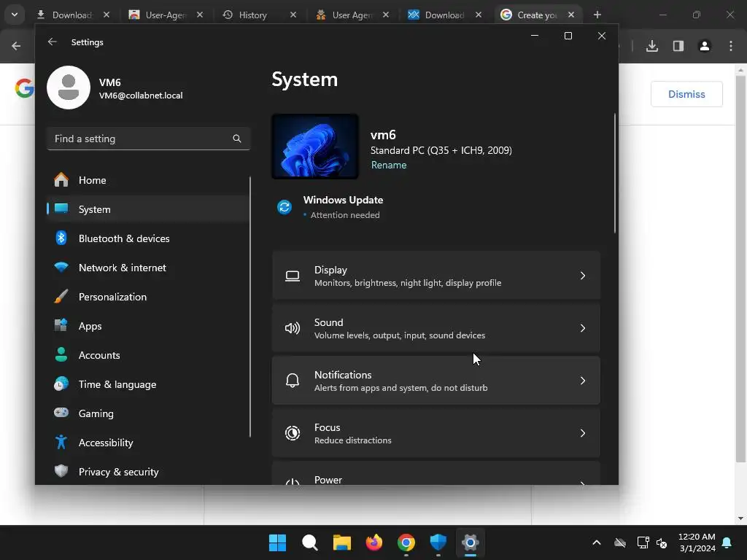The width and height of the screenshot is (747, 560).
Task: Click the vm6 desktop wallpaper thumbnail
Action: point(315,147)
